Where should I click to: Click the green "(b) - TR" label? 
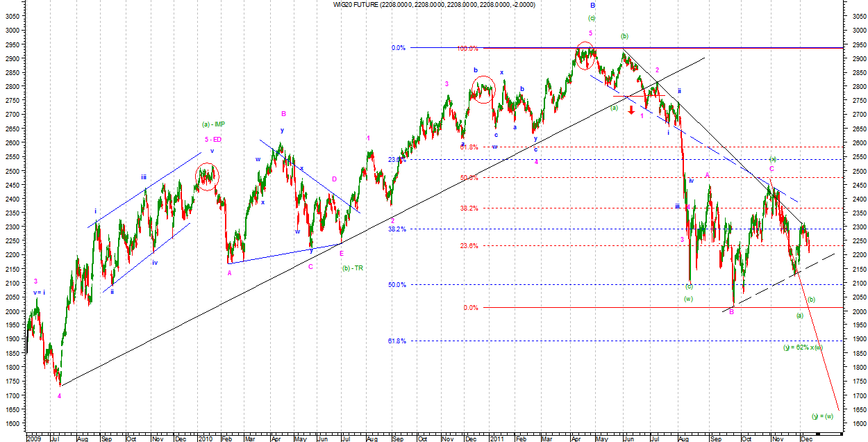[x=354, y=268]
